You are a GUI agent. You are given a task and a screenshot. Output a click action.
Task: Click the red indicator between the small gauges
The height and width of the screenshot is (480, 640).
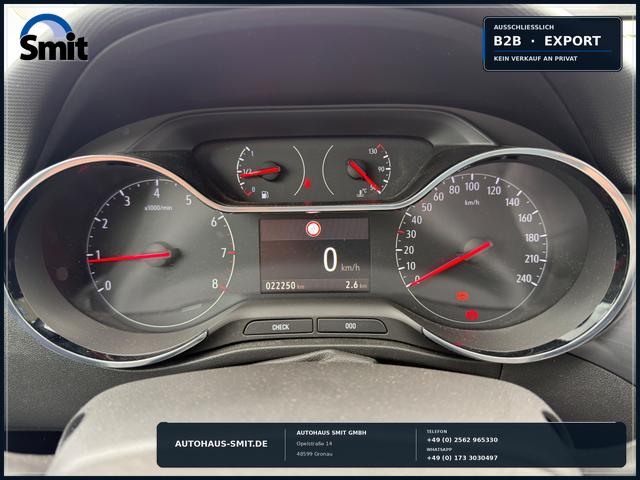point(308,183)
